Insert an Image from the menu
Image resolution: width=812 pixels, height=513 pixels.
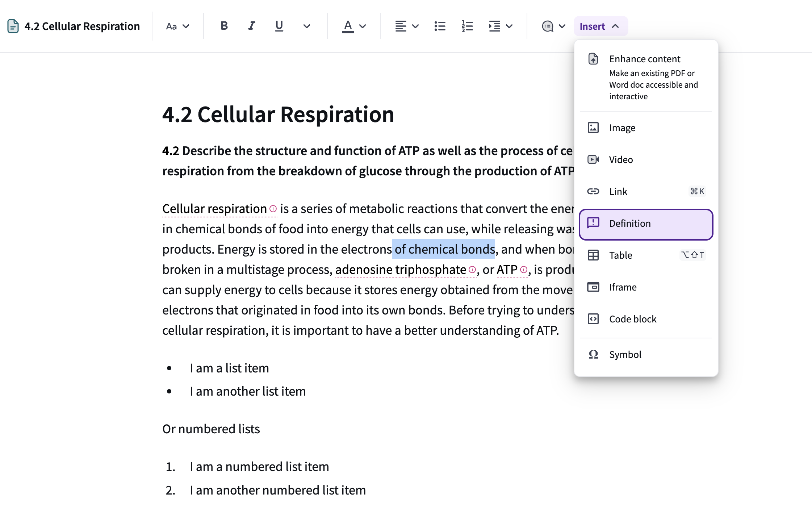coord(646,128)
